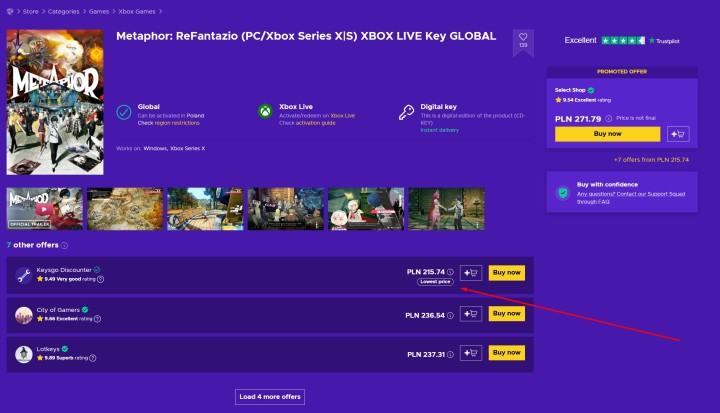Add City of Gamers offer to cart
720x413 pixels.
click(471, 314)
